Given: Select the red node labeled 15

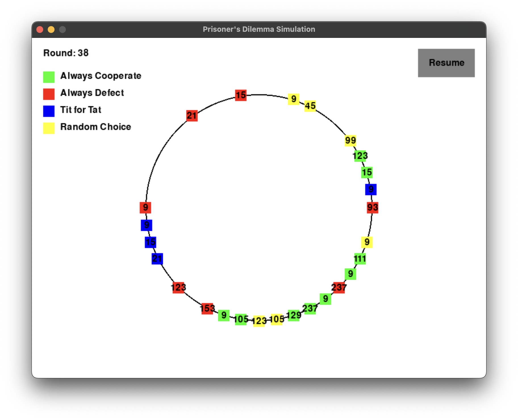Looking at the screenshot, I should point(241,95).
